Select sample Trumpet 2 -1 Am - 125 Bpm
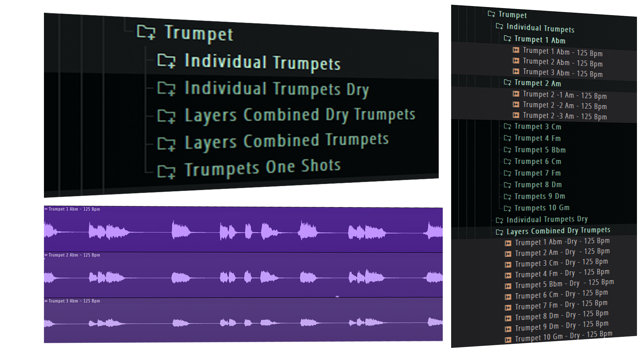 (565, 95)
